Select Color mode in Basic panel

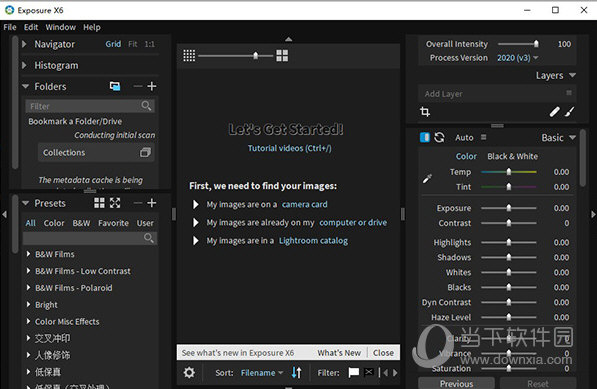click(x=466, y=156)
